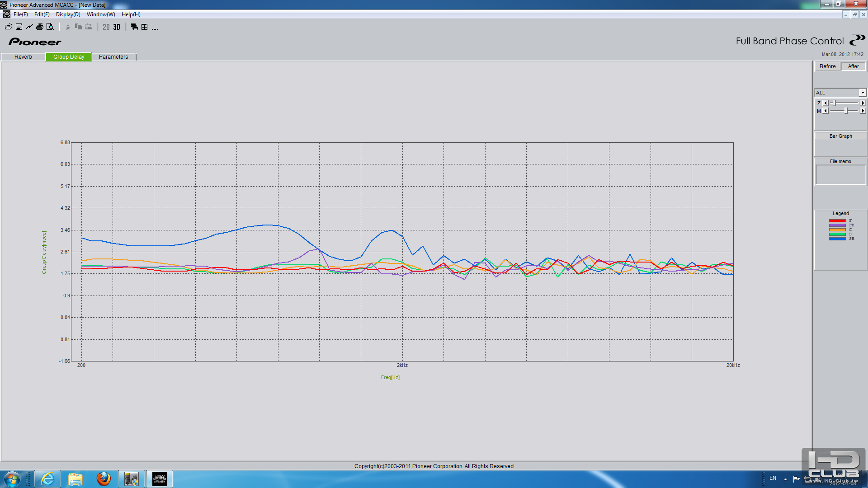Click the Z slider thumb
Screen dimensions: 868x488
tap(835, 103)
